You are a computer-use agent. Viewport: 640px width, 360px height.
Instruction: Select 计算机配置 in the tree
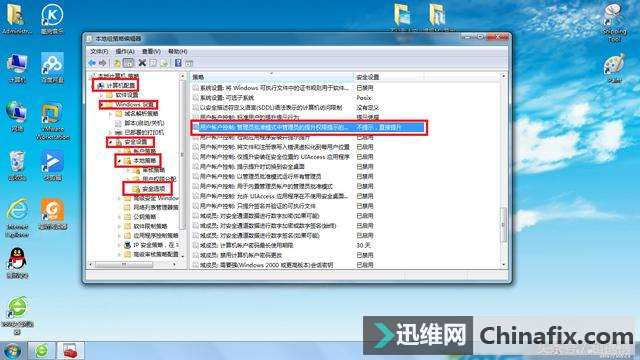(x=120, y=85)
